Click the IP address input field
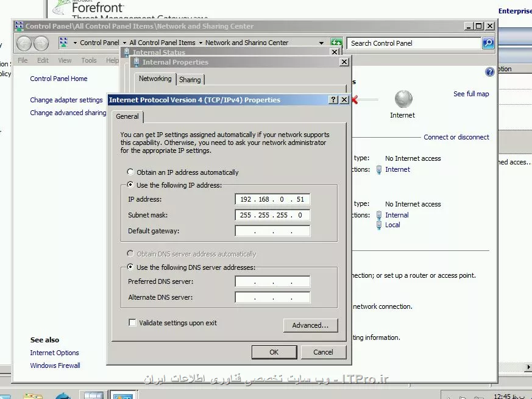532x399 pixels. (x=272, y=199)
